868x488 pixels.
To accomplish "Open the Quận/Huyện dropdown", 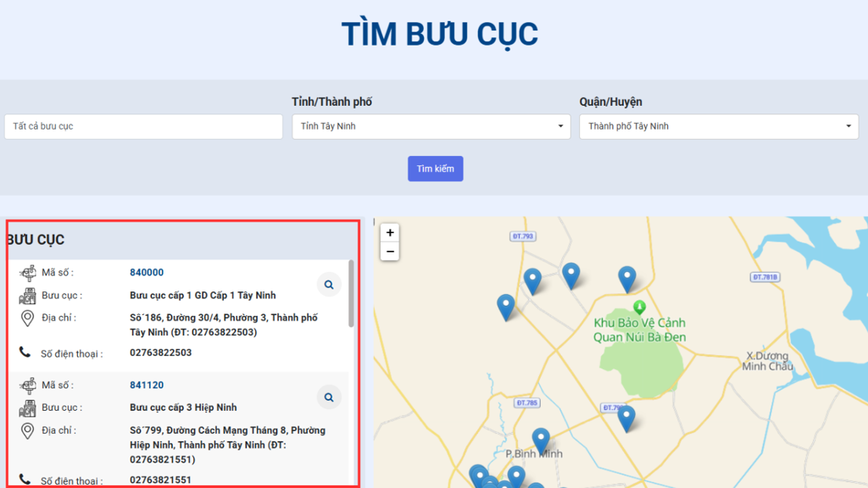I will coord(718,126).
